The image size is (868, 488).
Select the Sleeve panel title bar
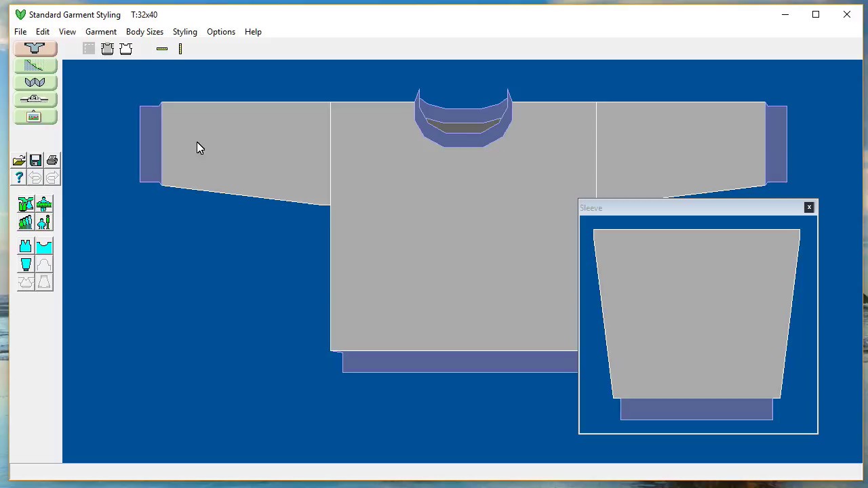pos(698,207)
